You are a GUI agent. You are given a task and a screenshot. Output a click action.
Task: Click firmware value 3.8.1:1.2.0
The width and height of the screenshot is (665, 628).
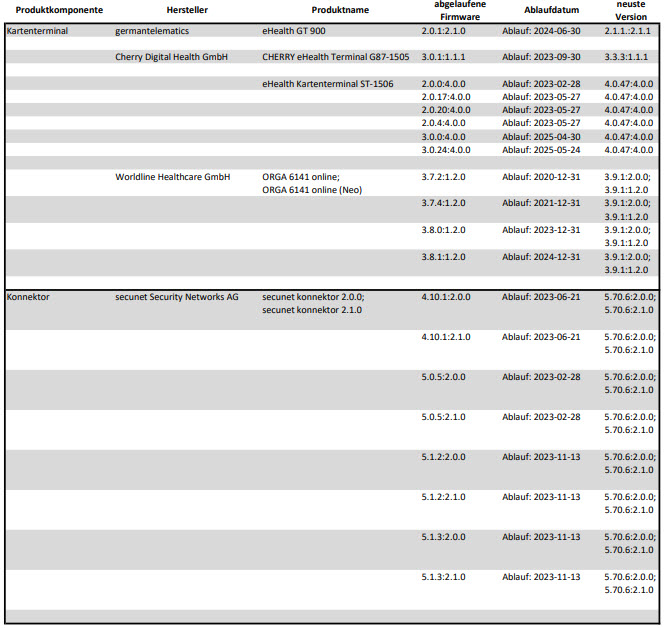tap(443, 257)
